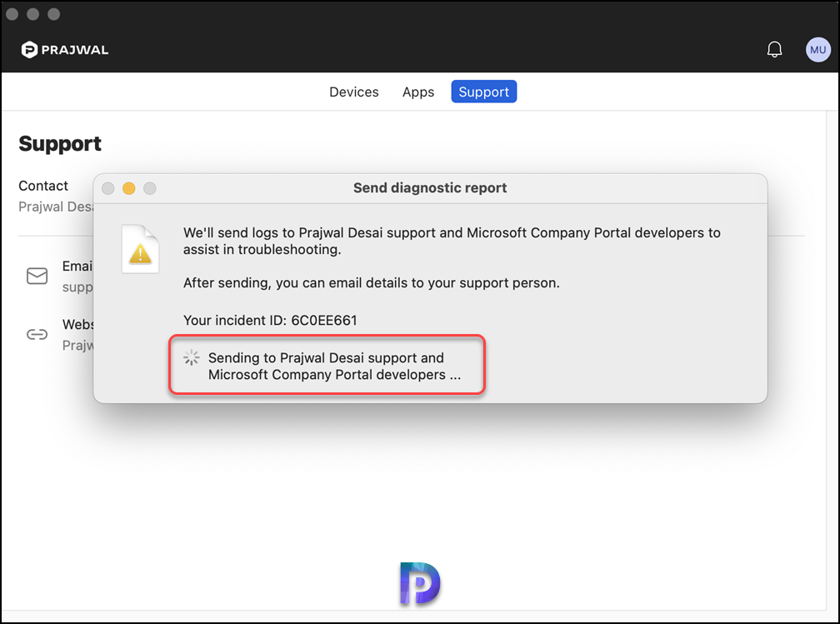This screenshot has height=624, width=840.
Task: Open the MU user account avatar
Action: (817, 50)
